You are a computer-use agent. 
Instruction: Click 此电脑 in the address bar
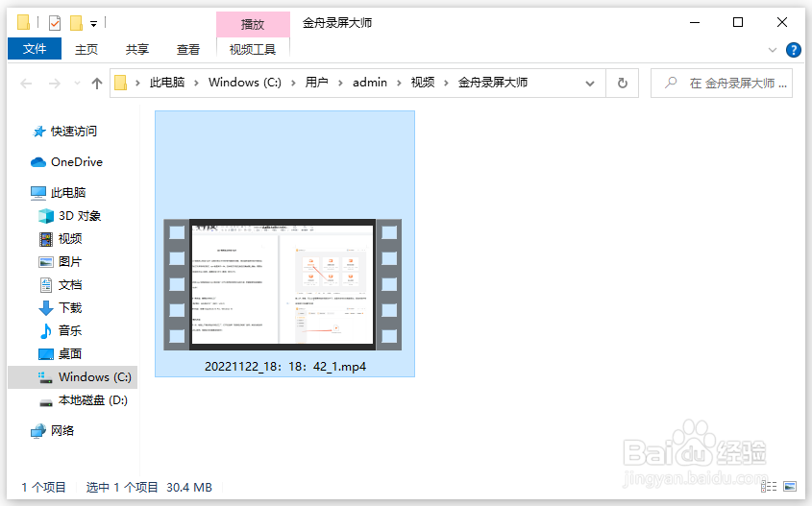(167, 83)
